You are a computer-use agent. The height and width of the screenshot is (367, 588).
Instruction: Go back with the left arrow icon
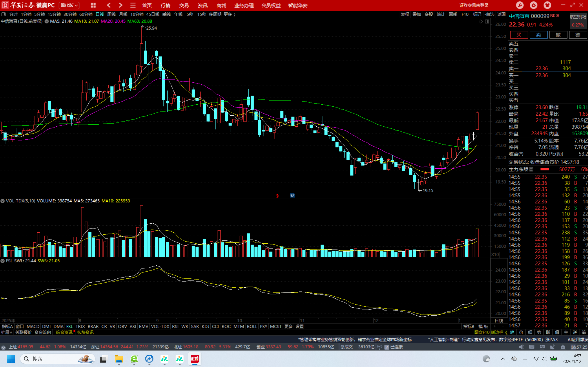click(109, 5)
